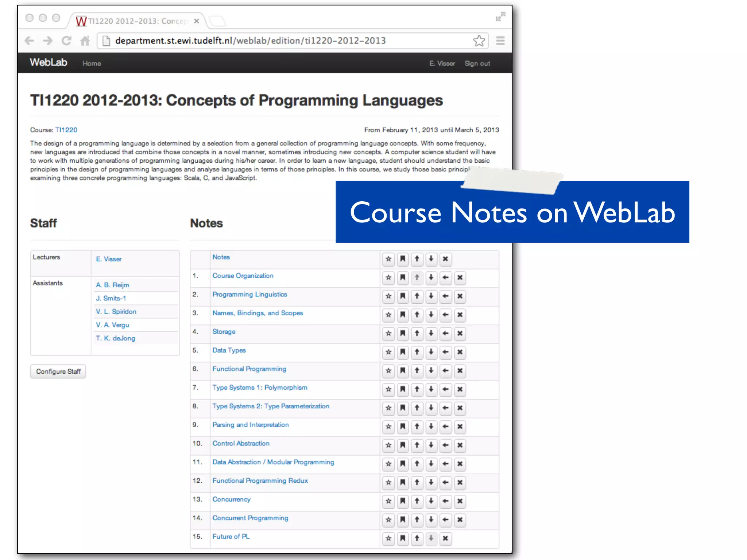The image size is (747, 560).
Task: Open the browser hamburger menu
Action: tap(500, 40)
